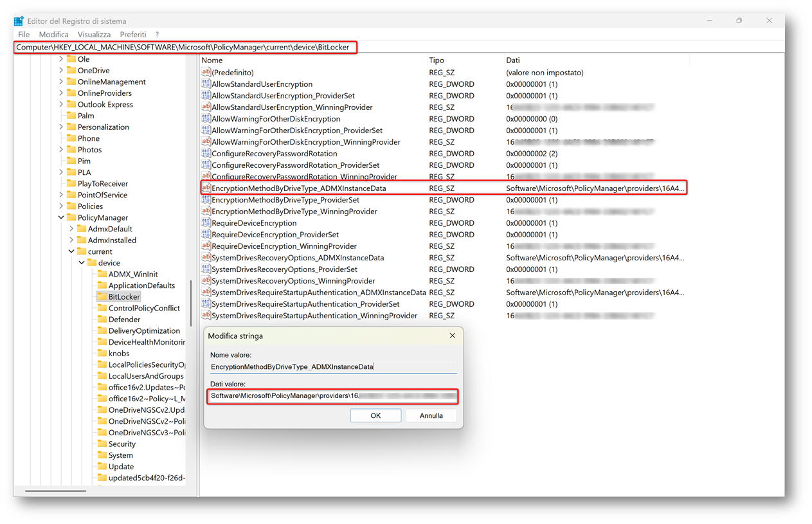812x524 pixels.
Task: Select the BitLocker folder icon
Action: click(x=102, y=297)
